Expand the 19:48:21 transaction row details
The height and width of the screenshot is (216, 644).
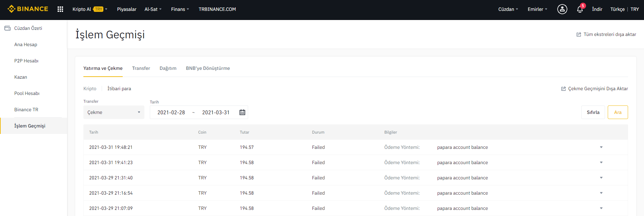pyautogui.click(x=601, y=147)
